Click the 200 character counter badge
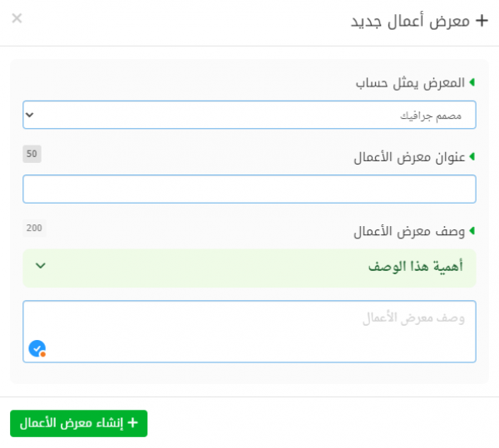The image size is (499, 448). [34, 228]
